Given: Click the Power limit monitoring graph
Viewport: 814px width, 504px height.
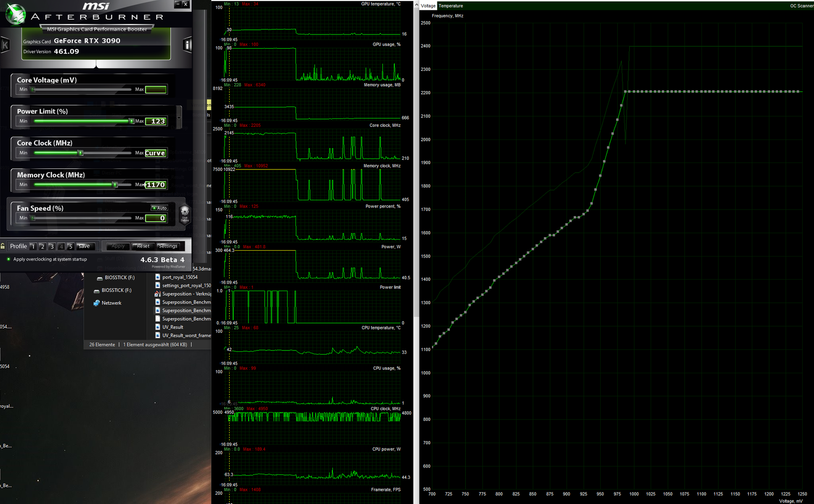Looking at the screenshot, I should click(x=312, y=307).
